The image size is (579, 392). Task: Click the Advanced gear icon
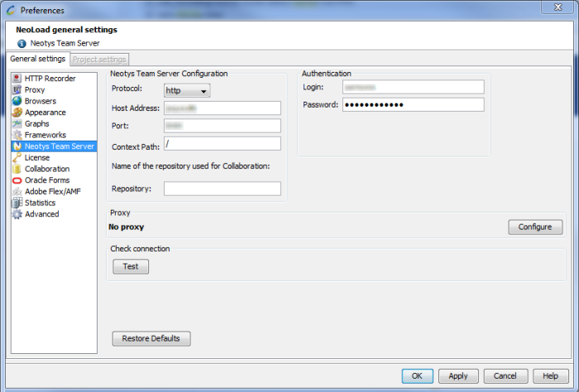[x=17, y=214]
